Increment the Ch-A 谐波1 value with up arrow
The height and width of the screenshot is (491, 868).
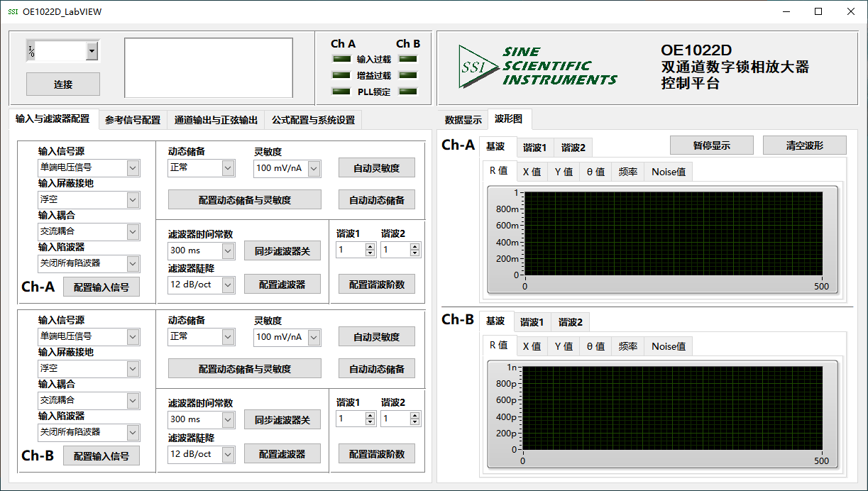tap(370, 246)
